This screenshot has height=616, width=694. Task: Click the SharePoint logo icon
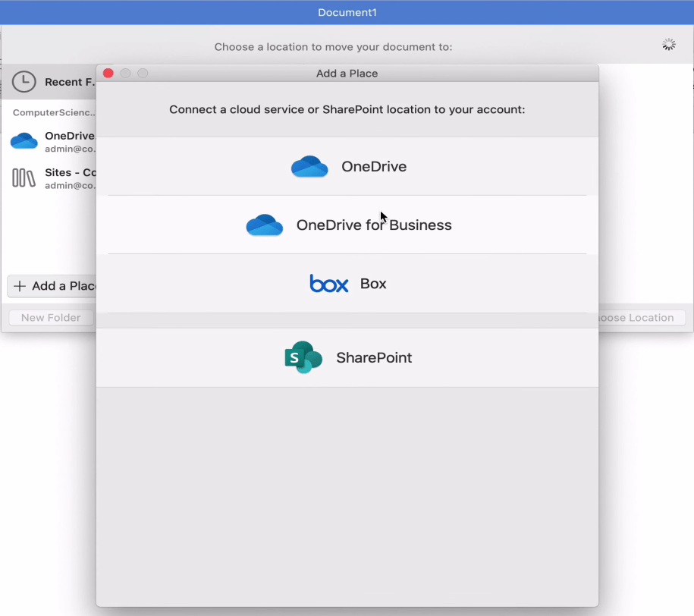[x=303, y=357]
